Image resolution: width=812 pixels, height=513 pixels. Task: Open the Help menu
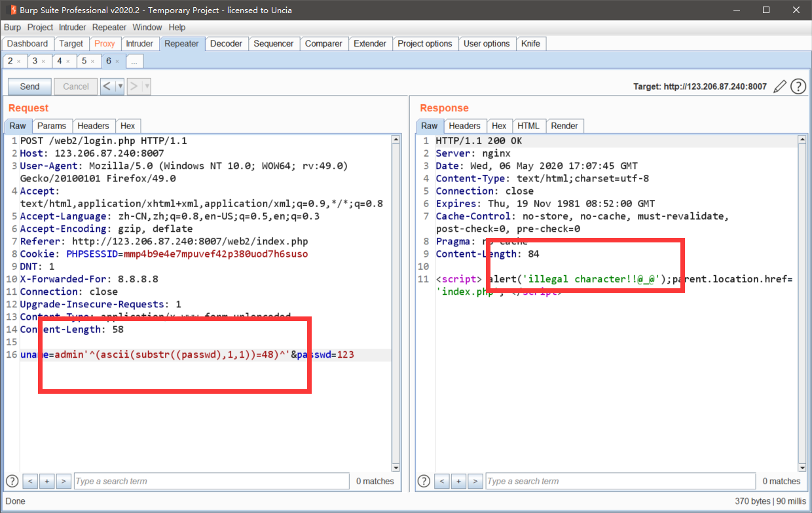pyautogui.click(x=177, y=28)
